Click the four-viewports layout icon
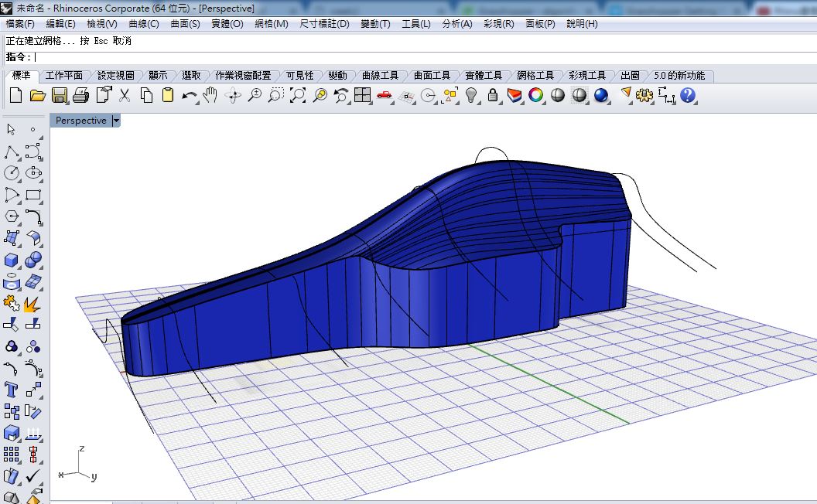This screenshot has width=817, height=504. tap(362, 95)
